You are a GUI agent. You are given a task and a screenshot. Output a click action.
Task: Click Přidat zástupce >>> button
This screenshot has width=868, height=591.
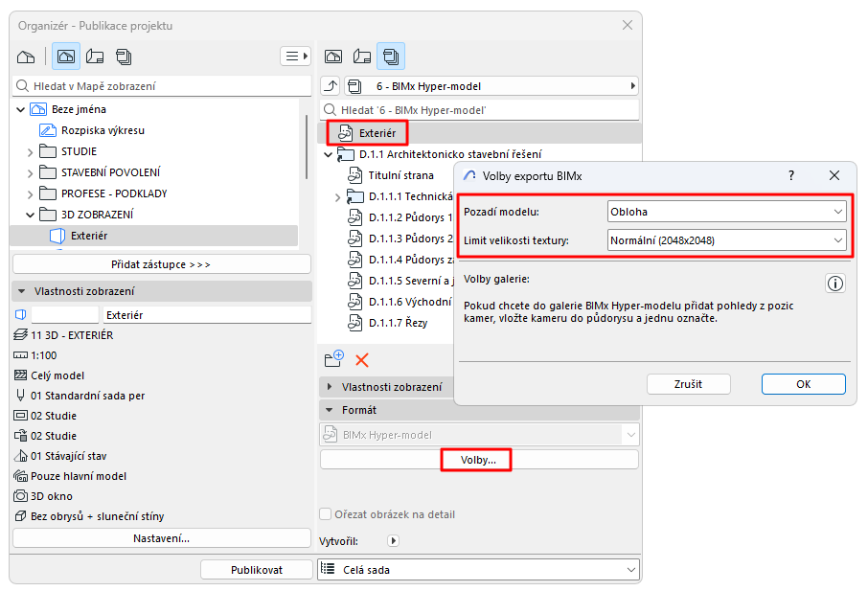[x=162, y=264]
